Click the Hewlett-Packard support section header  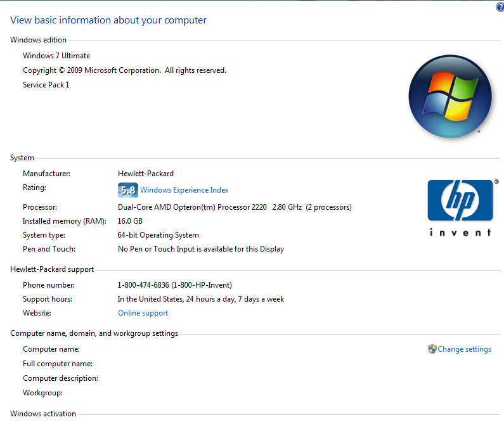click(x=52, y=269)
